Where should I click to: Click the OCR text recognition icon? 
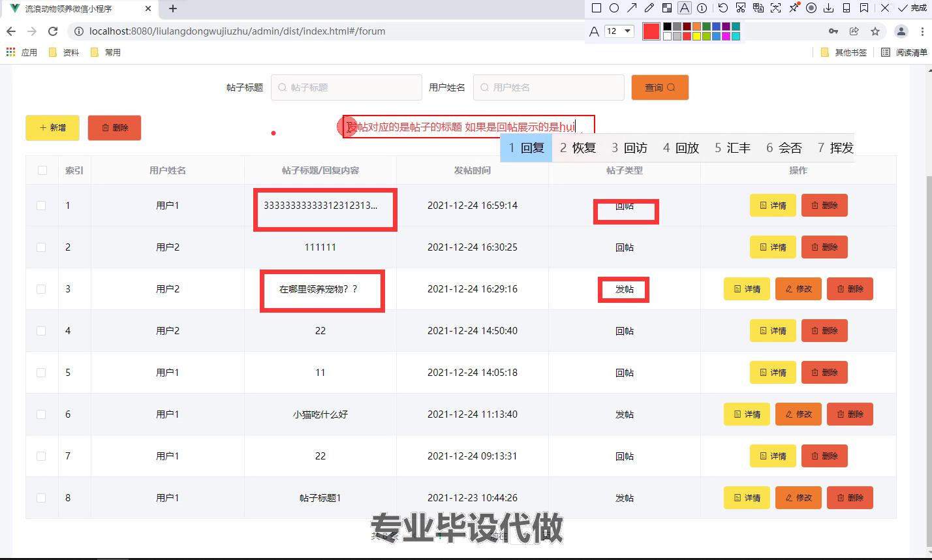pos(775,8)
